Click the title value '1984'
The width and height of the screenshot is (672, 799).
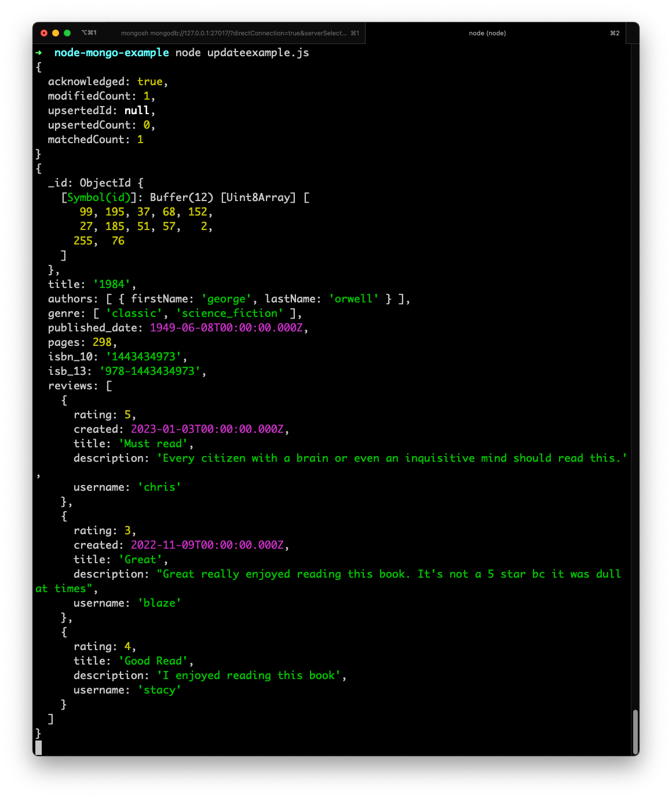(112, 284)
